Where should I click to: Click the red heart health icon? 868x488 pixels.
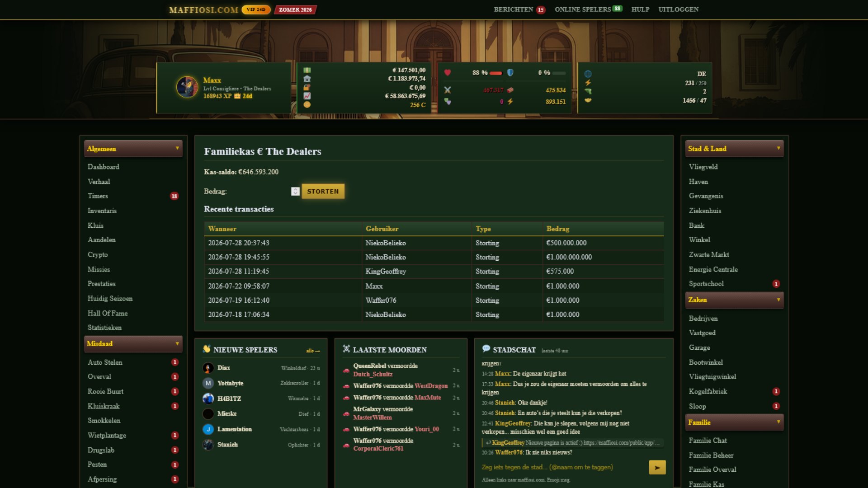point(448,72)
